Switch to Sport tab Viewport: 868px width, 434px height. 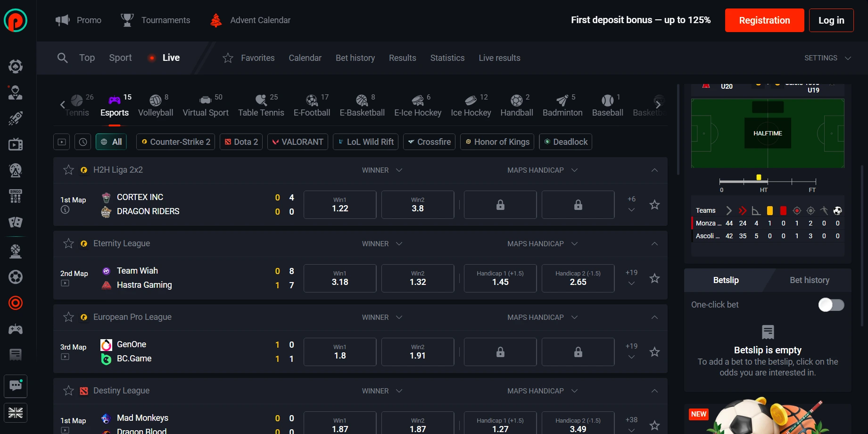click(120, 58)
